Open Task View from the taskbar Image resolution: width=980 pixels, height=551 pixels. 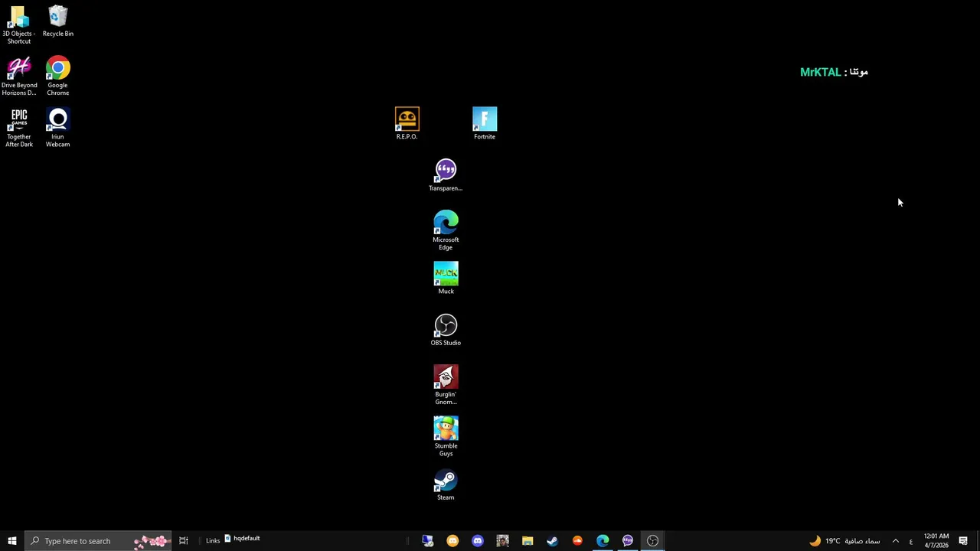coord(184,541)
